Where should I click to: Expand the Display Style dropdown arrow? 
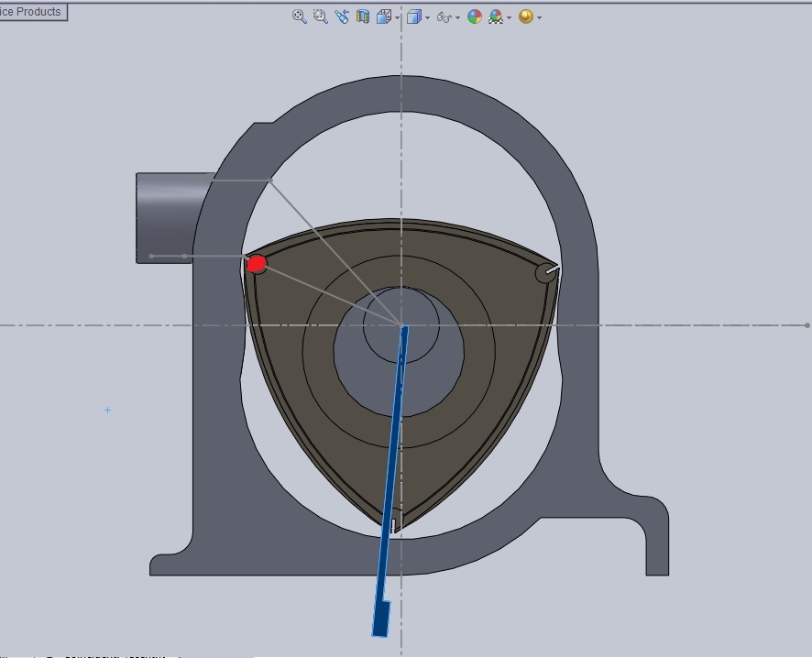[427, 17]
